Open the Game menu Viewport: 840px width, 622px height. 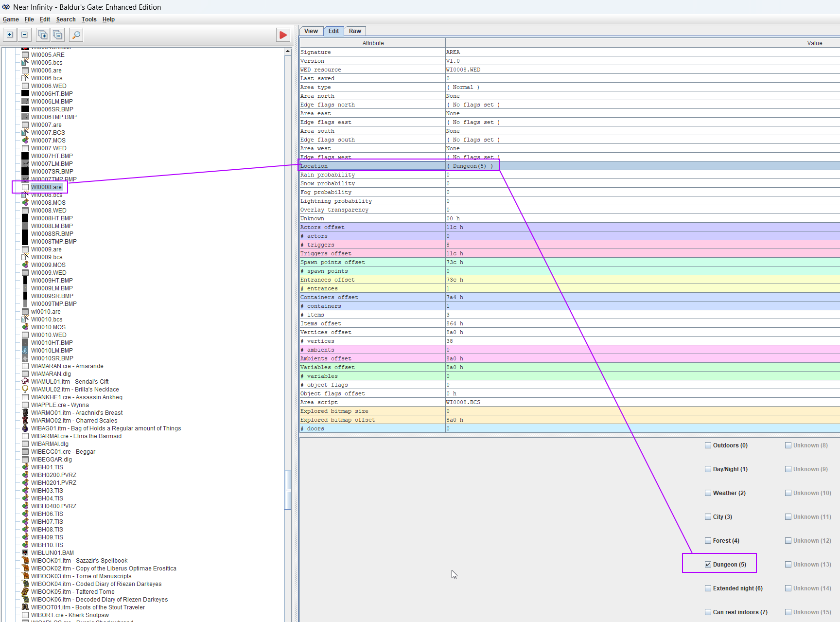(x=11, y=19)
